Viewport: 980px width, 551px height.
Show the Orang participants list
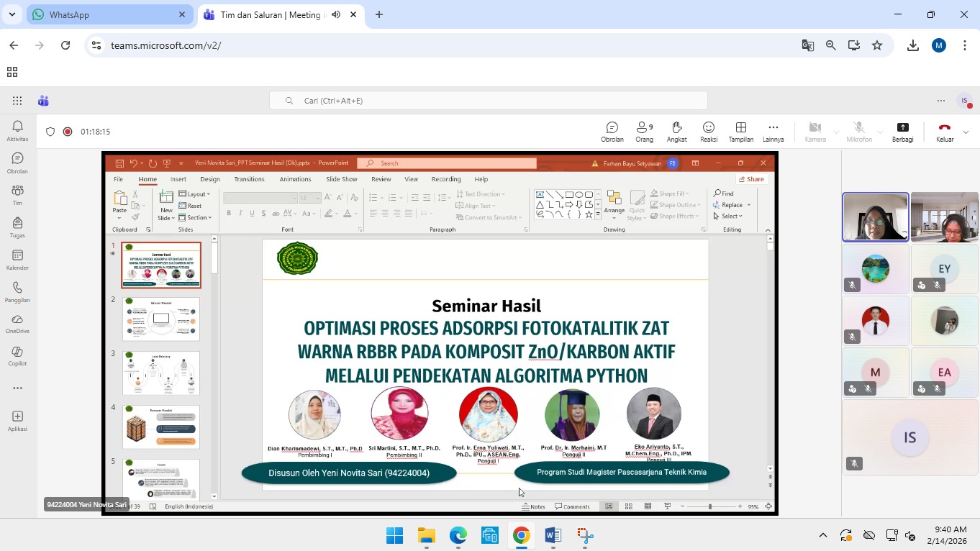point(644,132)
